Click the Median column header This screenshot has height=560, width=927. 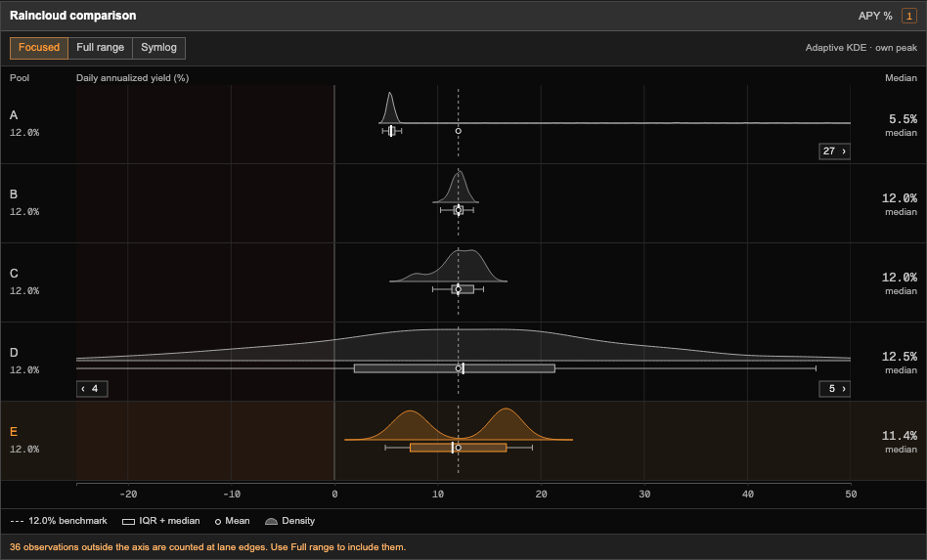point(901,78)
